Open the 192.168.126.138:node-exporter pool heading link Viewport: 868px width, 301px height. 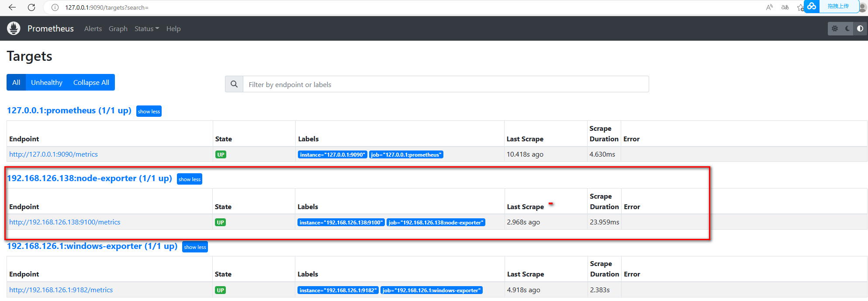click(x=90, y=178)
